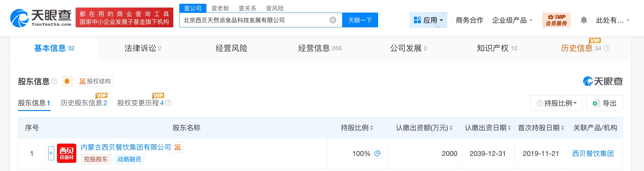The height and width of the screenshot is (171, 644).
Task: Open 内蒙古西贝餐饮集团有限公司 link
Action: click(126, 147)
